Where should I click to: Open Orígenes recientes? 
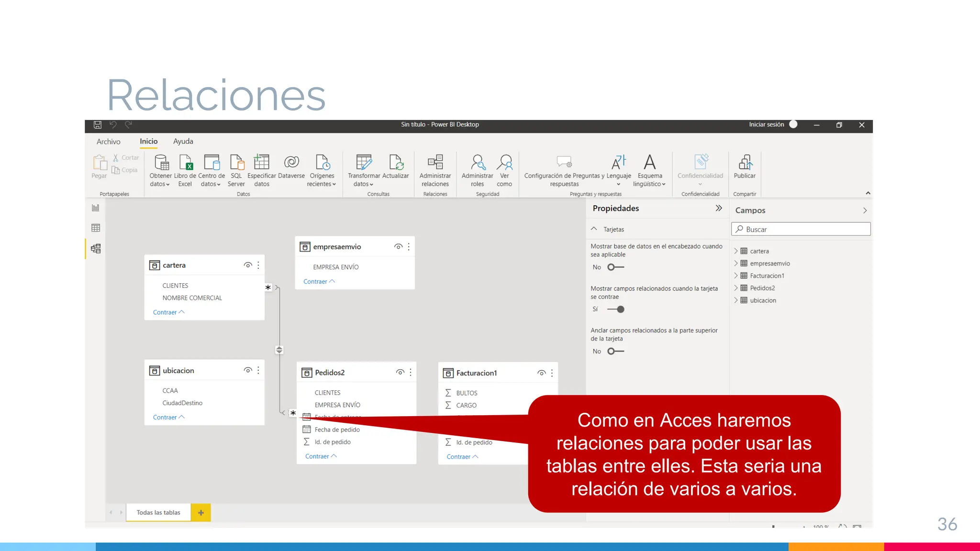pyautogui.click(x=322, y=170)
